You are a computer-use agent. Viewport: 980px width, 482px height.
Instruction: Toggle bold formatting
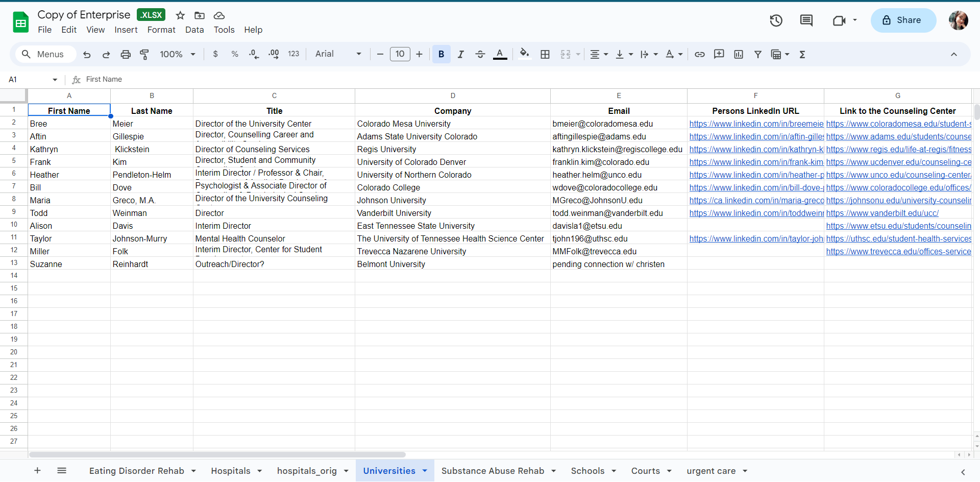[442, 54]
